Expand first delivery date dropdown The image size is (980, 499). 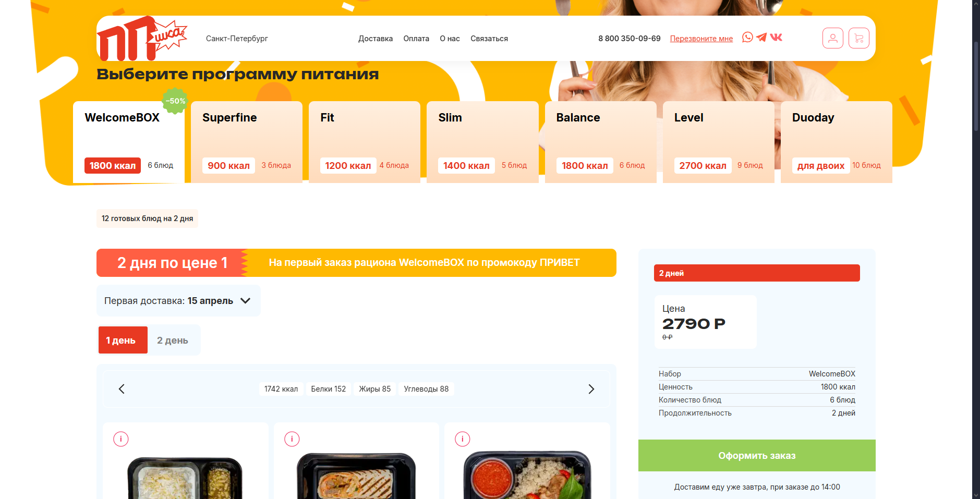click(x=178, y=301)
